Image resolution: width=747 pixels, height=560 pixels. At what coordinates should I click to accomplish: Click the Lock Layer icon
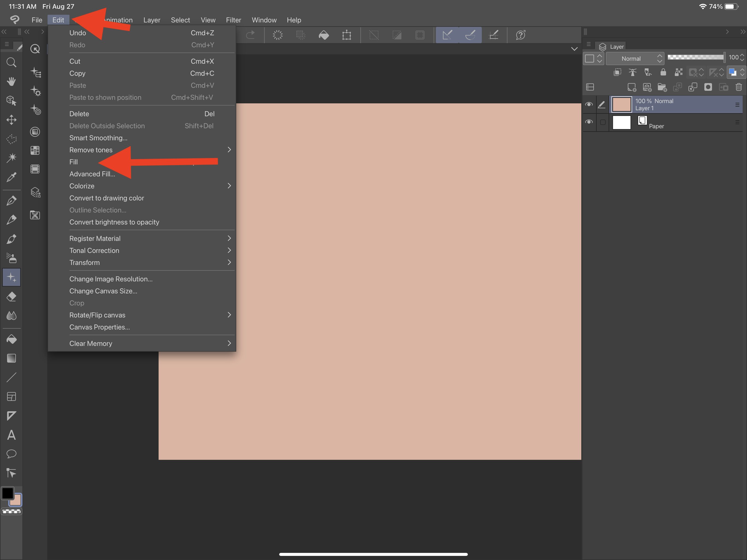click(663, 72)
